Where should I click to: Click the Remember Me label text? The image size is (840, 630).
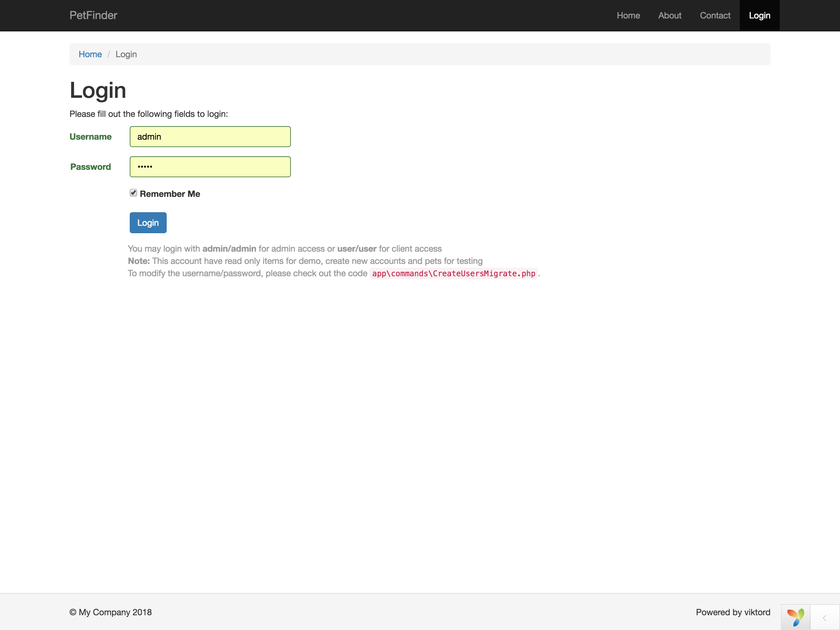(170, 194)
